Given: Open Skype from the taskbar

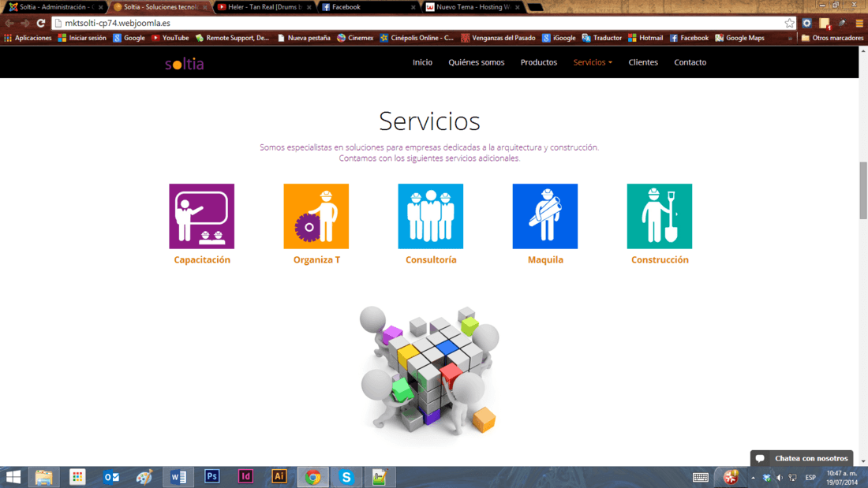Looking at the screenshot, I should [346, 476].
